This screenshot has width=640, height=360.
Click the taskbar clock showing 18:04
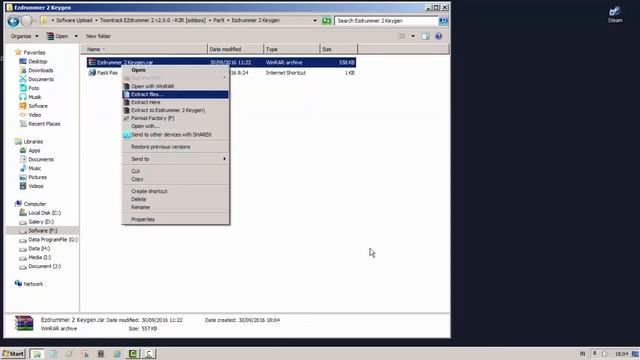coord(622,354)
